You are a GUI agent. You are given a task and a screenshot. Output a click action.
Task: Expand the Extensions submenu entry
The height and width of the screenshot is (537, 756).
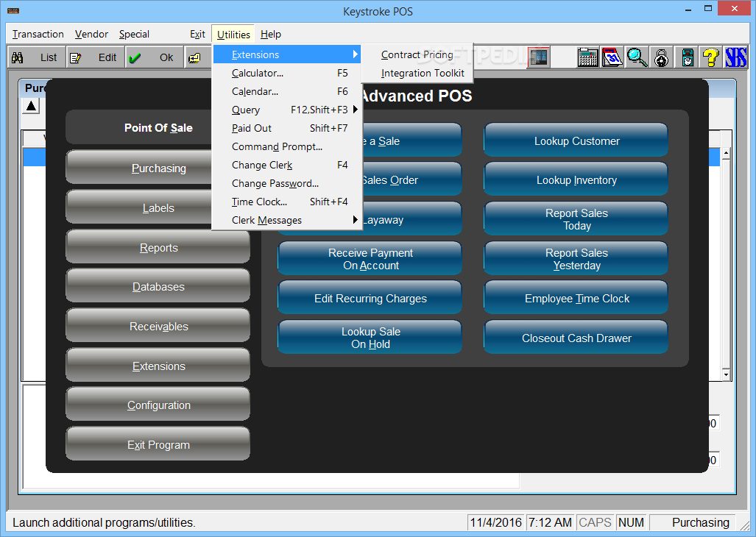(287, 54)
